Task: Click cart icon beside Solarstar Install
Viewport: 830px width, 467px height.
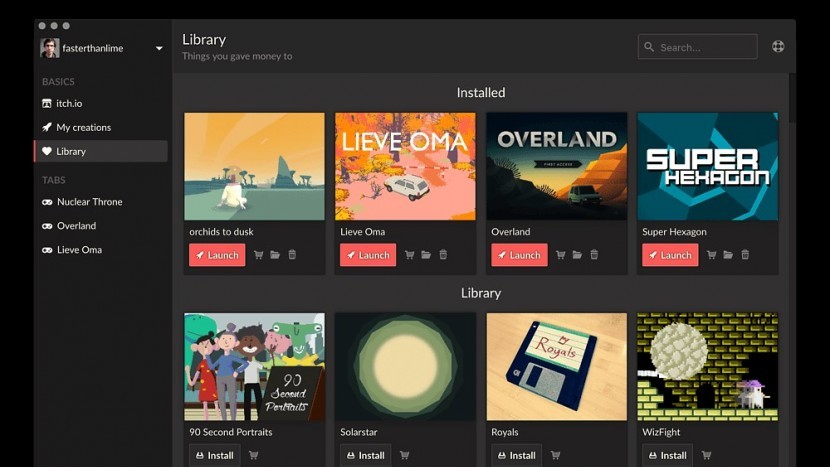Action: tap(404, 455)
